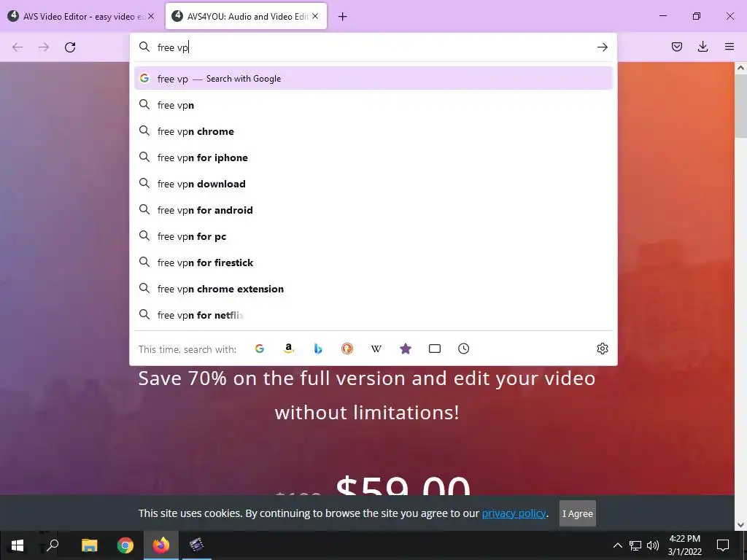This screenshot has height=560, width=747.
Task: Click the scrollbar up arrow
Action: (x=740, y=68)
